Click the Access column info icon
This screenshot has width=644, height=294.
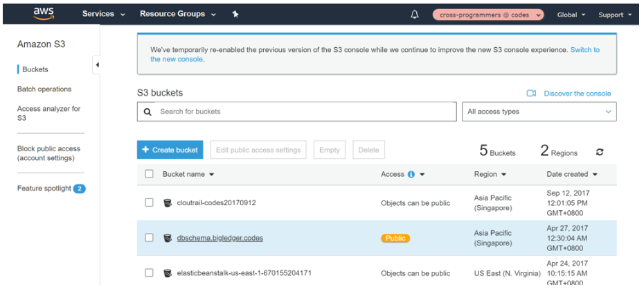(x=411, y=175)
